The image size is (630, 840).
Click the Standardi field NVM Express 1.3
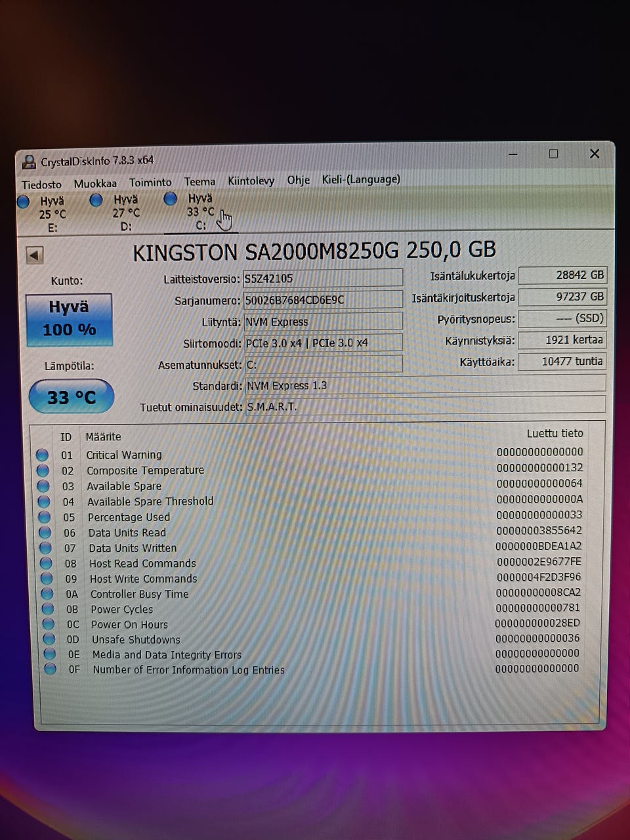(x=425, y=385)
